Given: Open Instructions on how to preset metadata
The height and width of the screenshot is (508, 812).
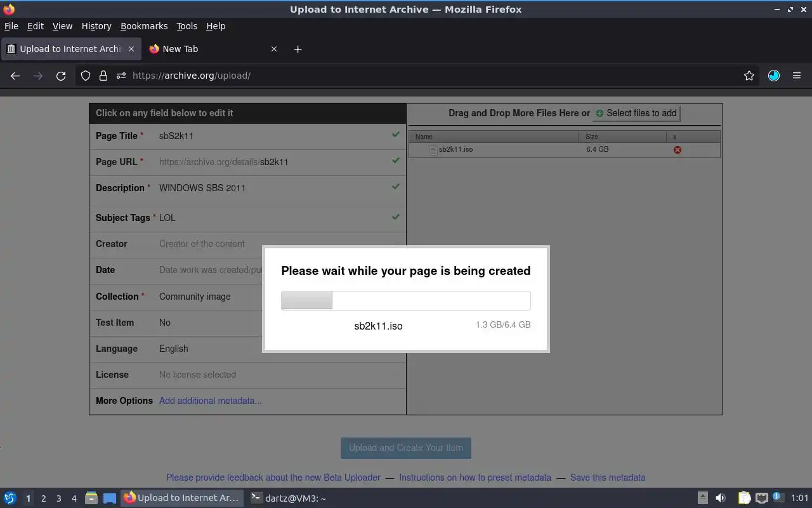Looking at the screenshot, I should point(475,478).
